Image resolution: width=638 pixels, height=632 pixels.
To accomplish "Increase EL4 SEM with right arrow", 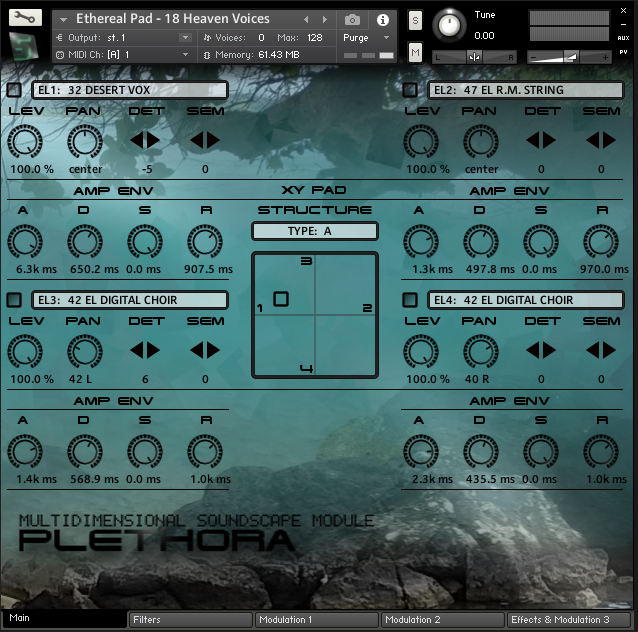I will click(x=609, y=350).
